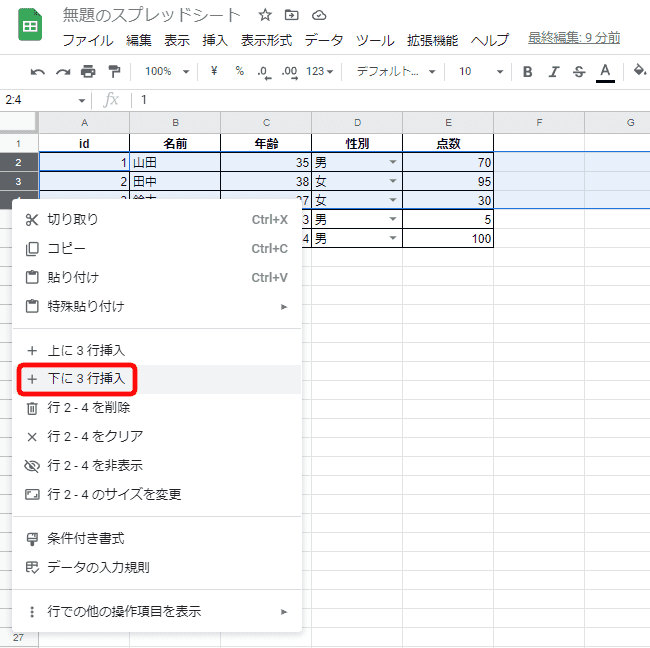Screen dimensions: 650x648
Task: Rename the 無題のスプレッドシート title
Action: click(151, 16)
